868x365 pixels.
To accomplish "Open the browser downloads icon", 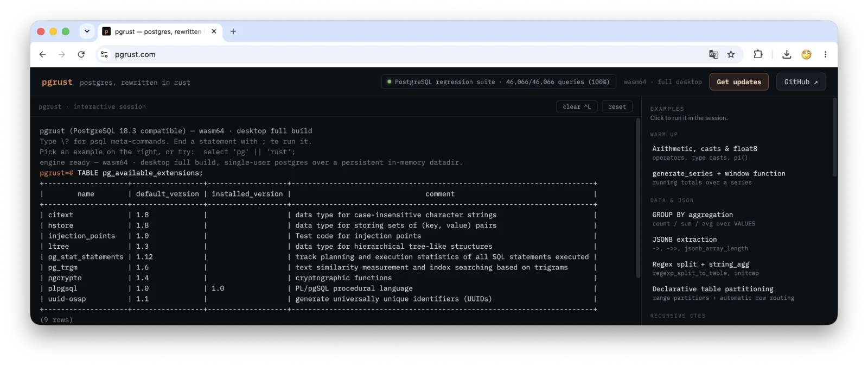I will (787, 54).
